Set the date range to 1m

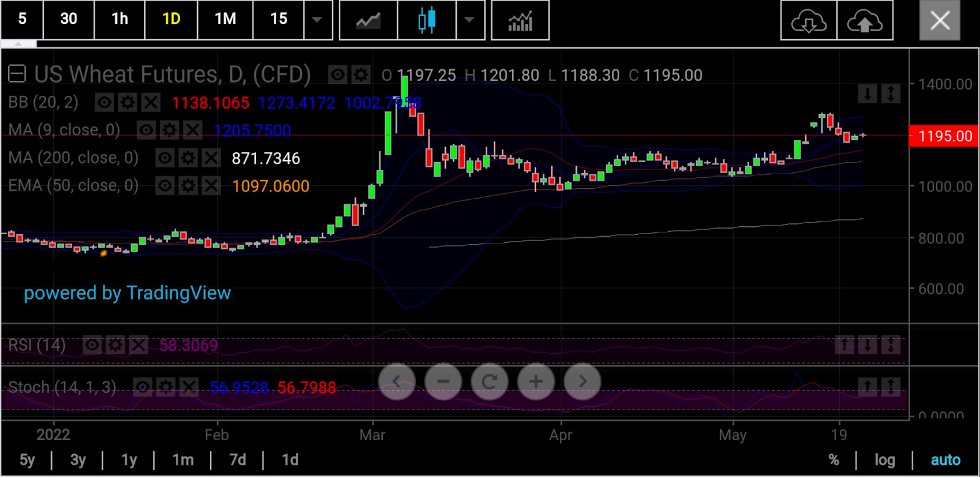pos(183,460)
